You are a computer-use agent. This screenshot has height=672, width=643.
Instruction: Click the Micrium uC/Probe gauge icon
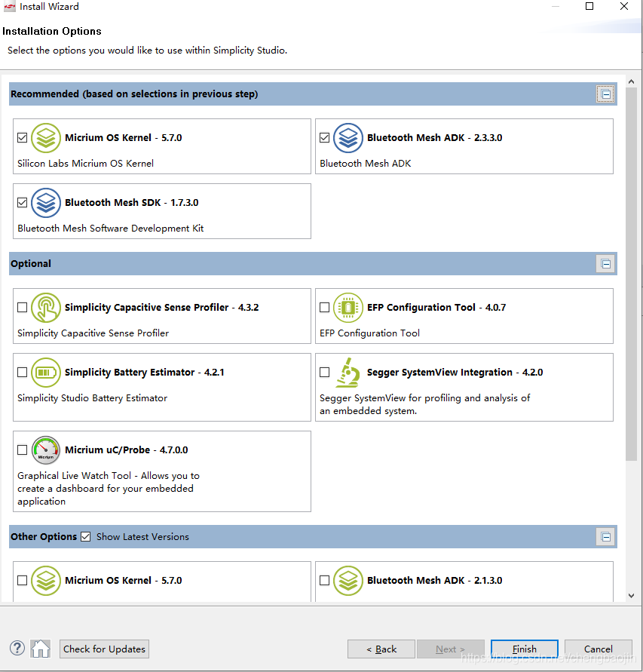coord(46,450)
